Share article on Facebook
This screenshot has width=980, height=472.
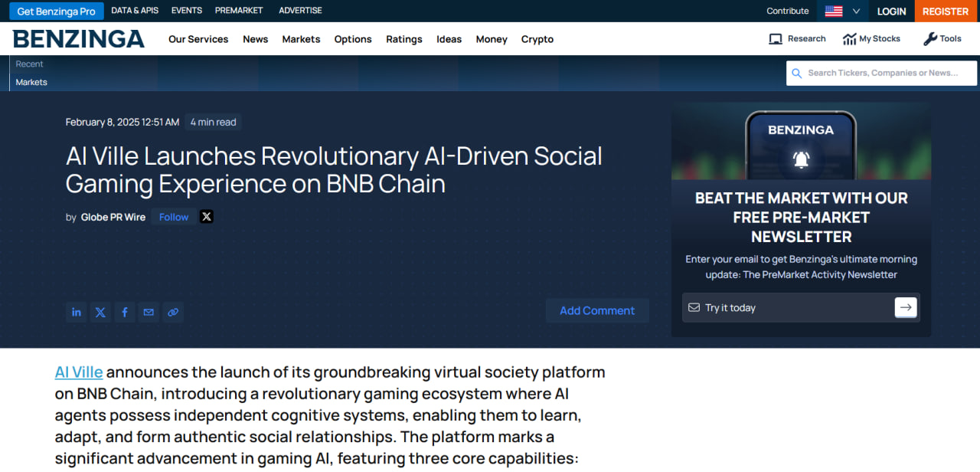click(x=125, y=312)
